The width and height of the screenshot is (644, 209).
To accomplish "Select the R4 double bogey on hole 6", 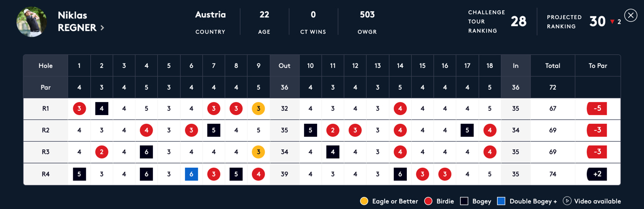I will [191, 174].
